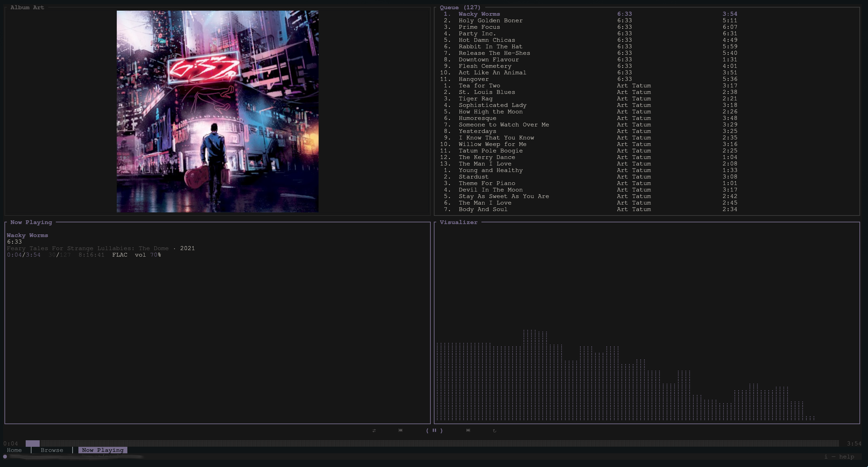Open the 'i — help' hint
The width and height of the screenshot is (868, 467).
tap(839, 457)
